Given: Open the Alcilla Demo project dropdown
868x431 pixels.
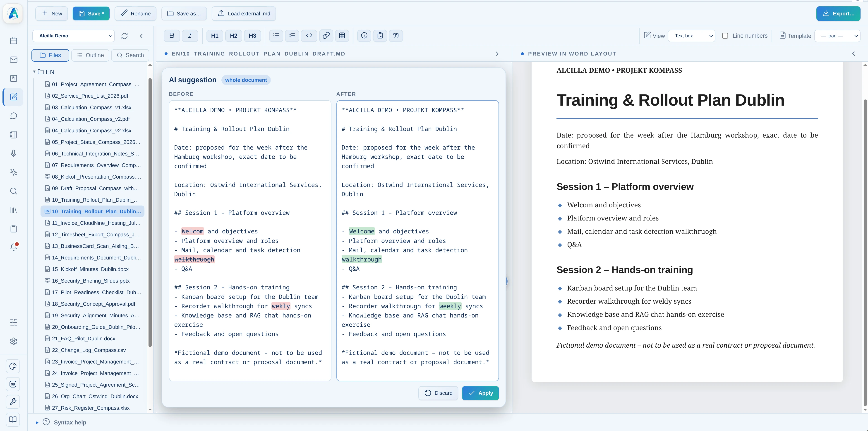Looking at the screenshot, I should pyautogui.click(x=73, y=36).
